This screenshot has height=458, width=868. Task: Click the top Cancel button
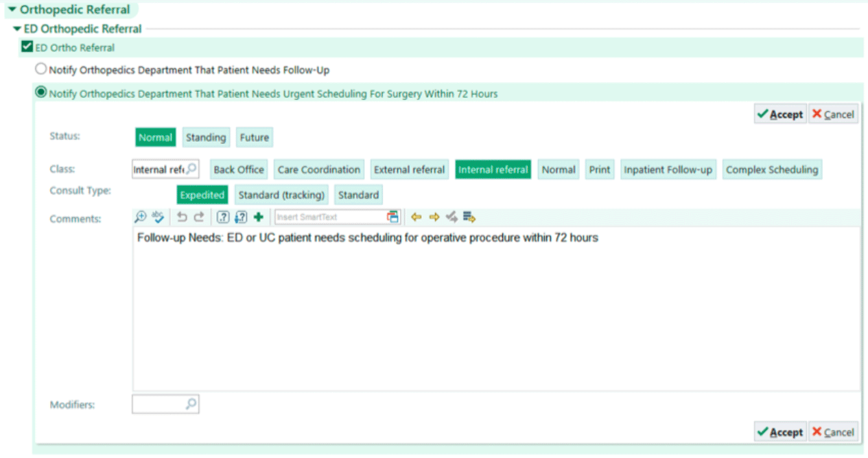point(833,114)
